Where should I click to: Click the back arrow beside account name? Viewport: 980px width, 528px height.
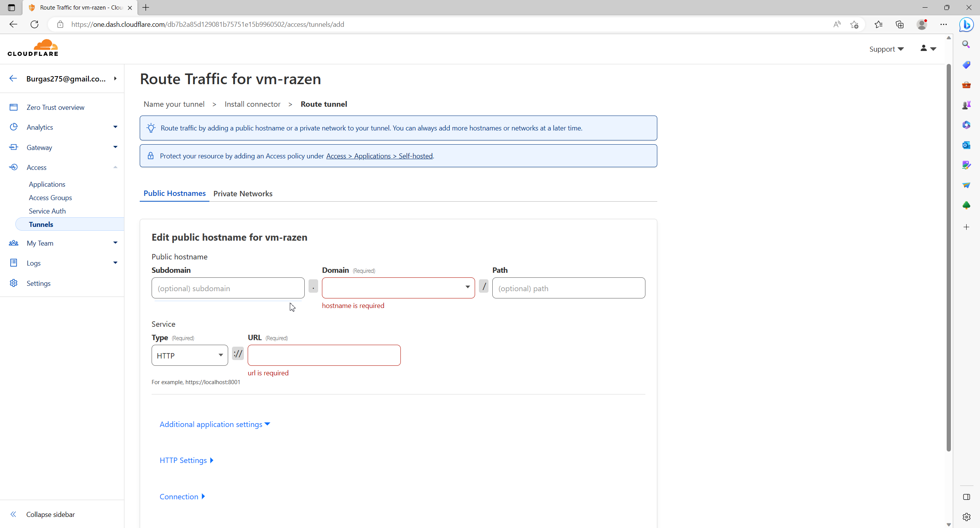13,78
